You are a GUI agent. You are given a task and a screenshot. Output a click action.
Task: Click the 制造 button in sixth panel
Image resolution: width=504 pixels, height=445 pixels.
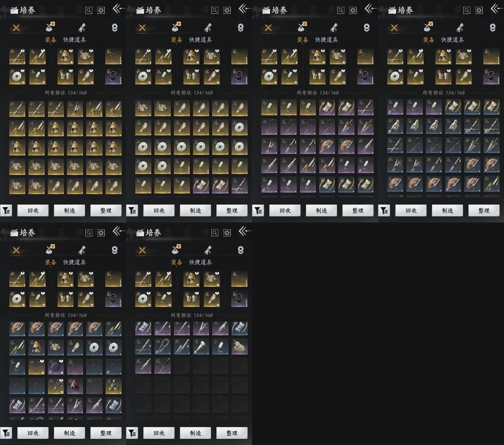[195, 433]
